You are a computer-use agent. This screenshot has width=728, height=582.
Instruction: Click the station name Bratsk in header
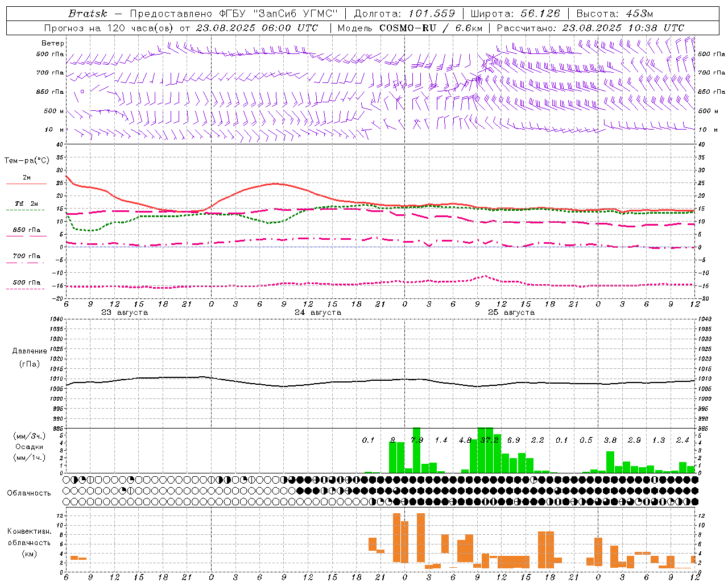[88, 14]
